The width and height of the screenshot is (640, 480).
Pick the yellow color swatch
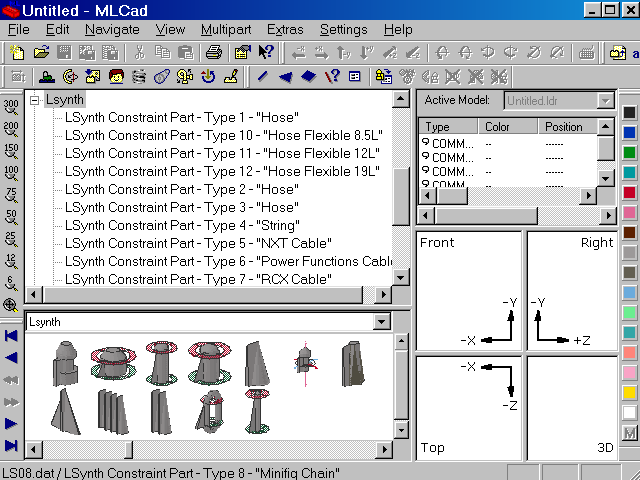tap(629, 393)
